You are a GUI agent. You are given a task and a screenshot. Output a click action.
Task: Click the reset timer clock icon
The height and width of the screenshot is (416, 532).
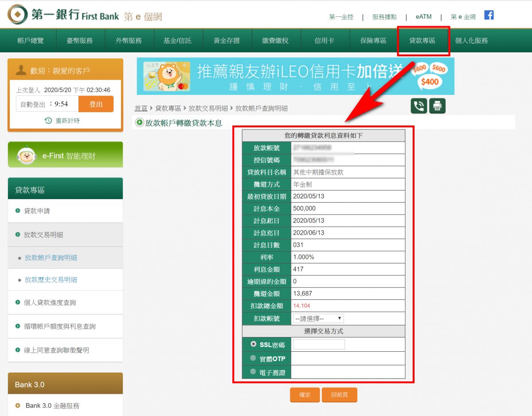pyautogui.click(x=49, y=121)
